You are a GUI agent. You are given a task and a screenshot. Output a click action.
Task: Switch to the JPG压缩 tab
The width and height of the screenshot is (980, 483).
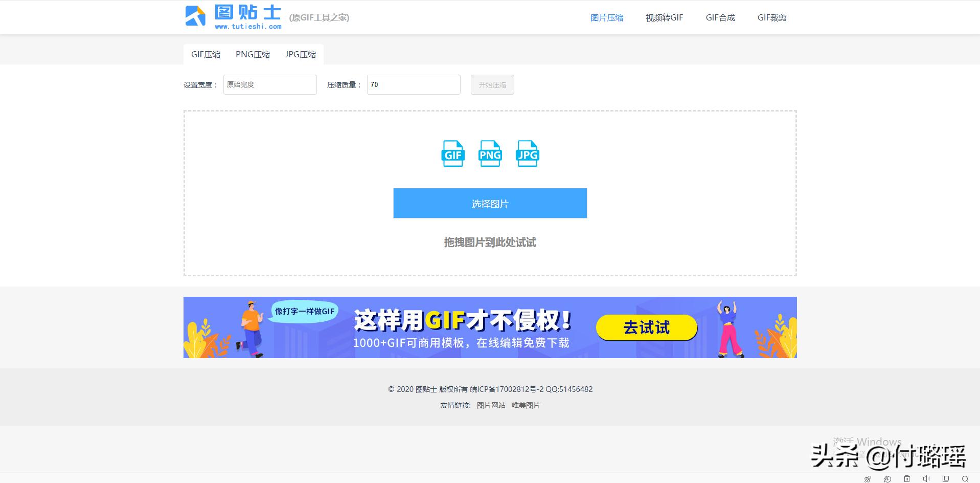(x=300, y=54)
